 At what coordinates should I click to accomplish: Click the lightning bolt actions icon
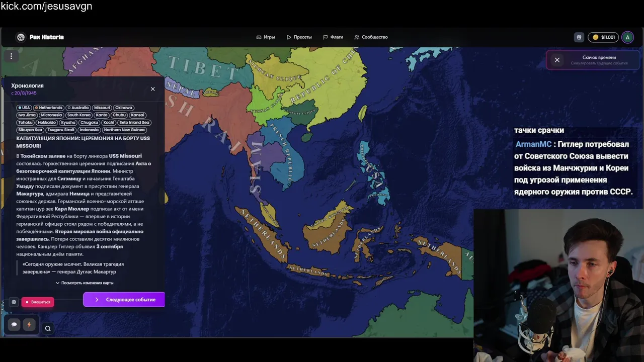click(29, 325)
